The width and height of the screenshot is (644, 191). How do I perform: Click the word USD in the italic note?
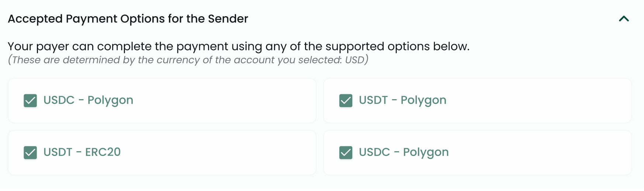click(354, 60)
